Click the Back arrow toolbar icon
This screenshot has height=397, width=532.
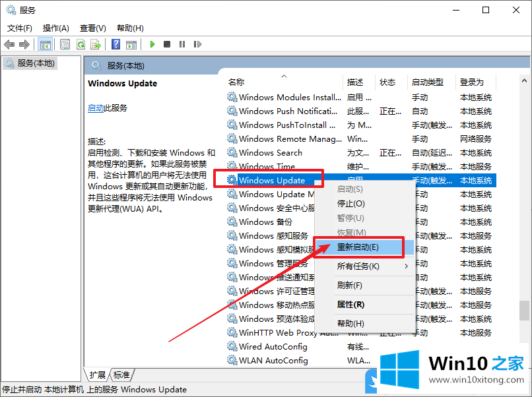click(9, 44)
